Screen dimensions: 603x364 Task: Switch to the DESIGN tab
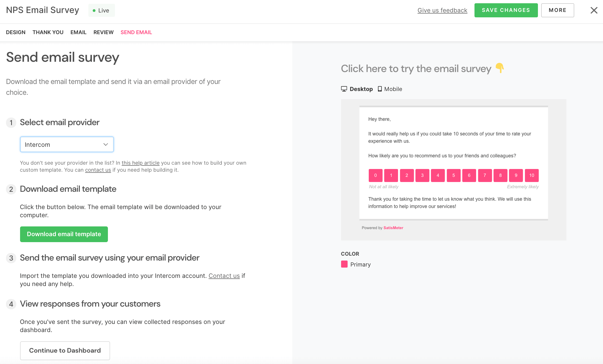[15, 32]
